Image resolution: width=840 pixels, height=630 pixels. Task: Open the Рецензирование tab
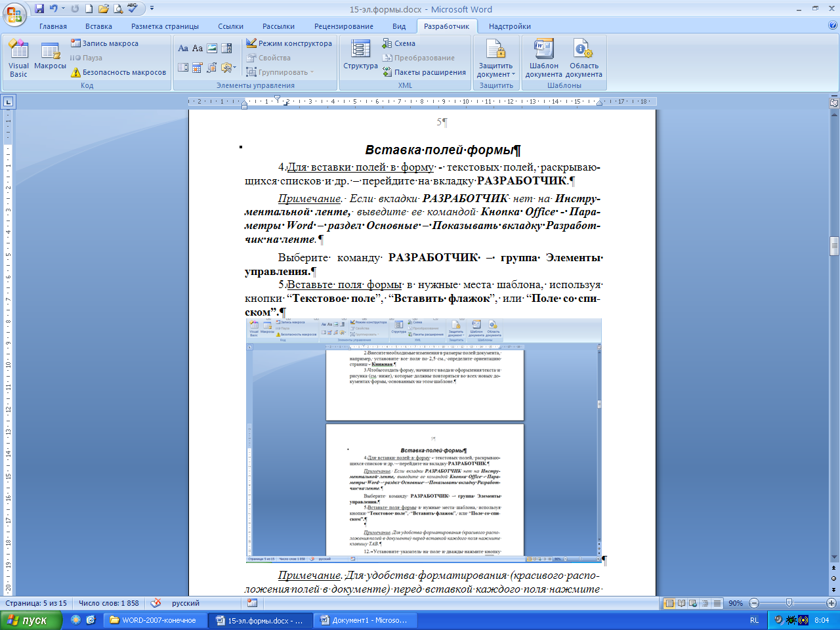[343, 26]
